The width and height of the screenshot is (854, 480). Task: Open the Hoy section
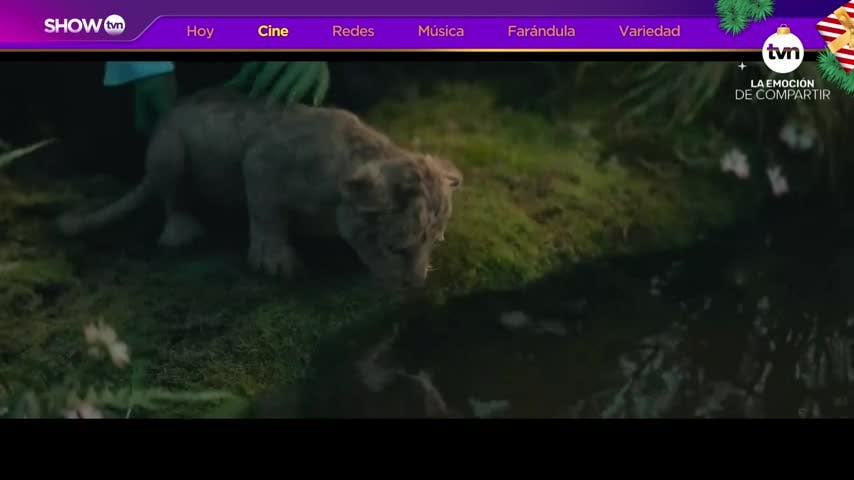point(200,31)
